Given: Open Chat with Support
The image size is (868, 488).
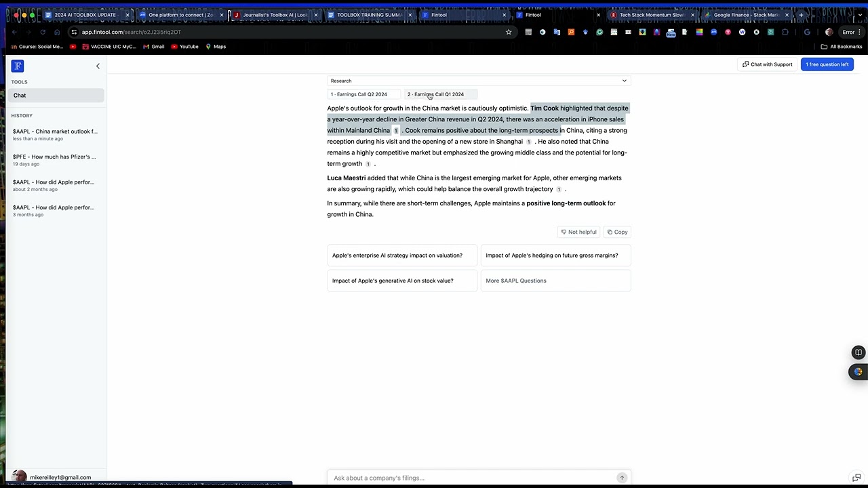Looking at the screenshot, I should [x=767, y=64].
